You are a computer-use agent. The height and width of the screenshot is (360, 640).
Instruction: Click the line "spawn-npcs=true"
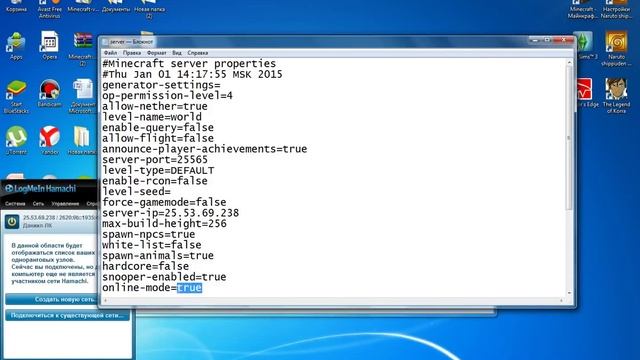tap(149, 234)
